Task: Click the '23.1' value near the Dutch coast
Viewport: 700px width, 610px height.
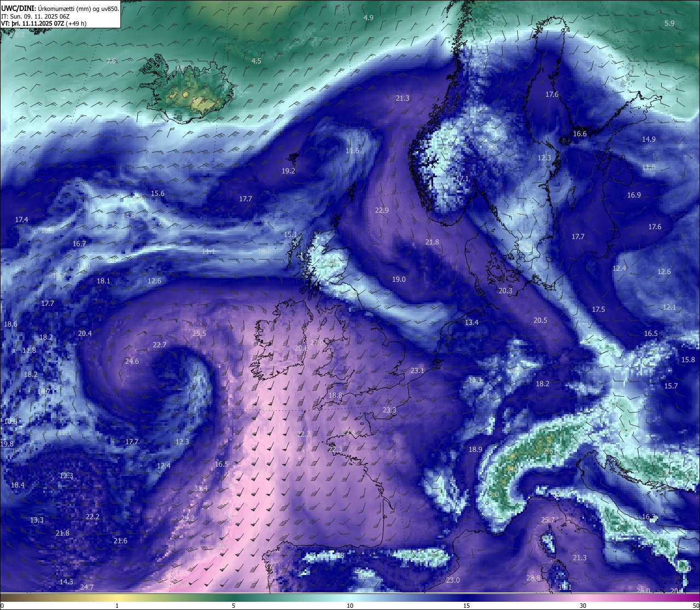Action: pyautogui.click(x=417, y=370)
